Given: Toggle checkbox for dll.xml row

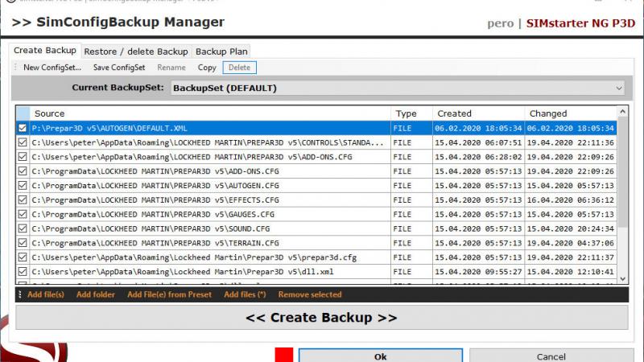Looking at the screenshot, I should pyautogui.click(x=23, y=272).
